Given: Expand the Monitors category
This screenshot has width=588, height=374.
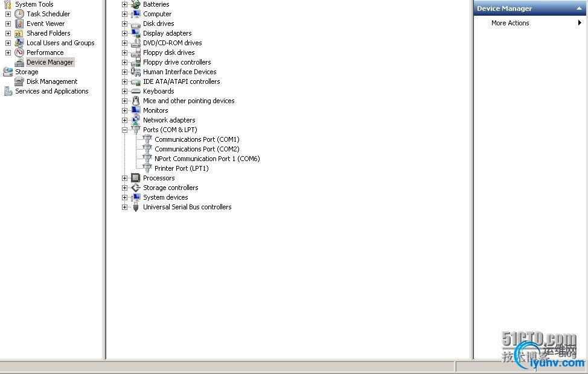Looking at the screenshot, I should coord(124,110).
